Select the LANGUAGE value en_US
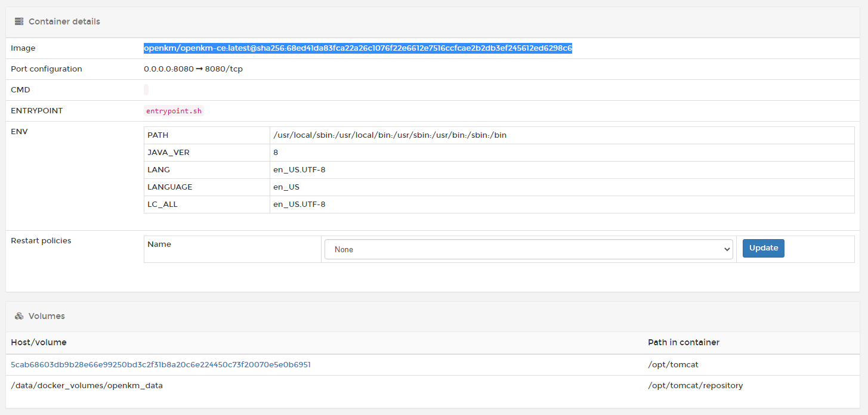Image resolution: width=868 pixels, height=415 pixels. [286, 187]
